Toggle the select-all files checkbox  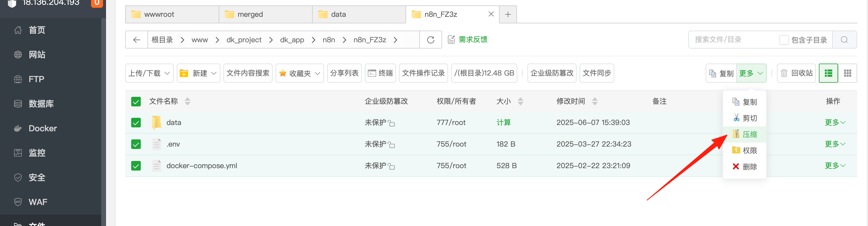pyautogui.click(x=136, y=102)
